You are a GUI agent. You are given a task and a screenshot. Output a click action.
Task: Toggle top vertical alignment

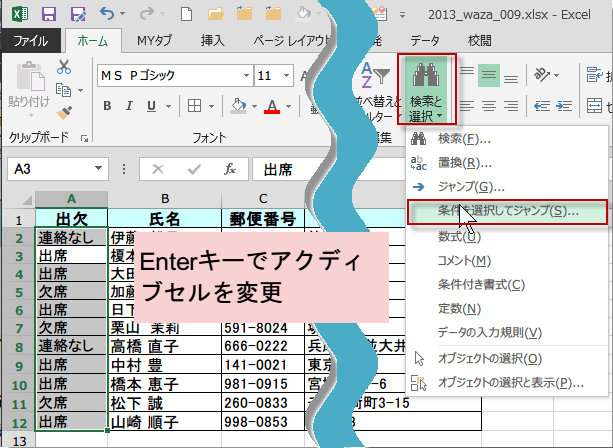(467, 72)
